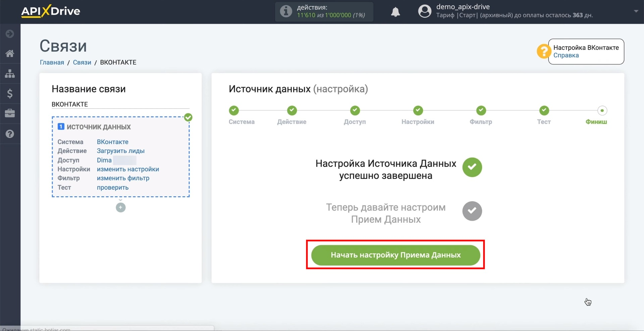Go to Главная breadcrumb

point(52,62)
